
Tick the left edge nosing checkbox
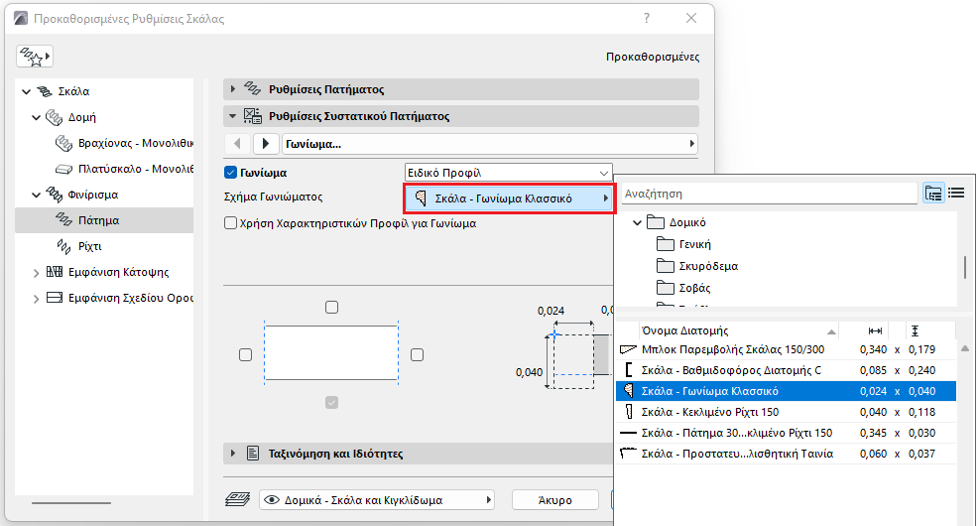246,354
